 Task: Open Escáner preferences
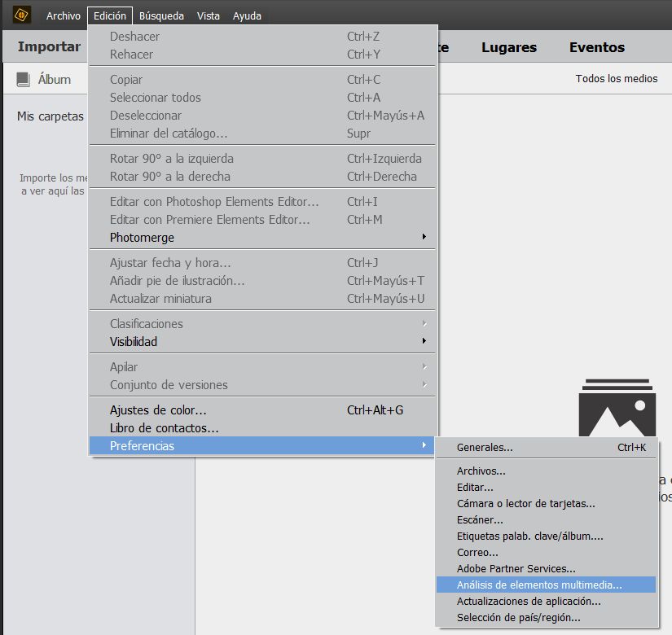(547, 519)
